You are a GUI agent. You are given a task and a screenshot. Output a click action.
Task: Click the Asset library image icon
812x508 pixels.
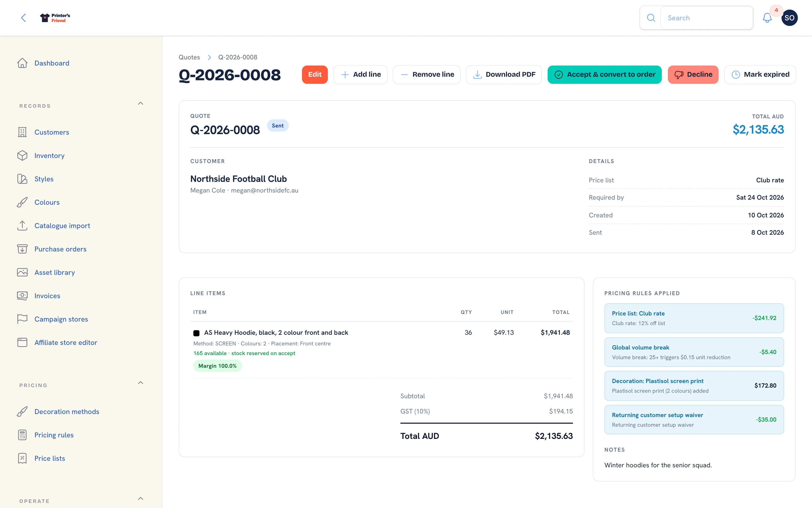click(22, 272)
